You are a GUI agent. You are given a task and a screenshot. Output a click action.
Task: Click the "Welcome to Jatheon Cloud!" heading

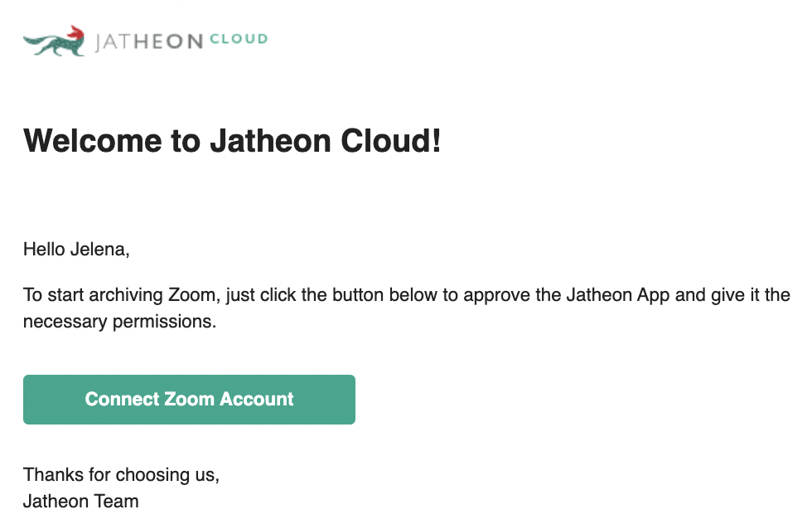(232, 140)
